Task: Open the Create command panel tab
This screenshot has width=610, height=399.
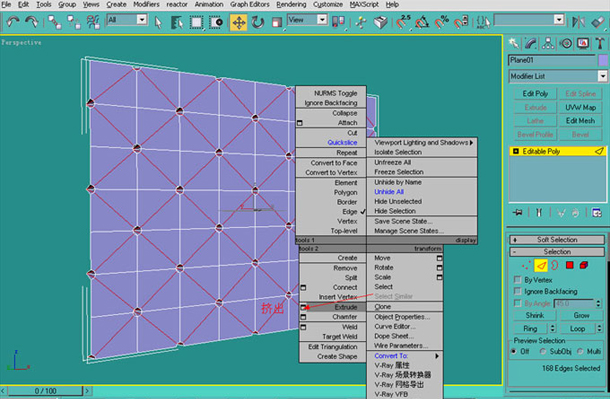Action: pyautogui.click(x=514, y=43)
